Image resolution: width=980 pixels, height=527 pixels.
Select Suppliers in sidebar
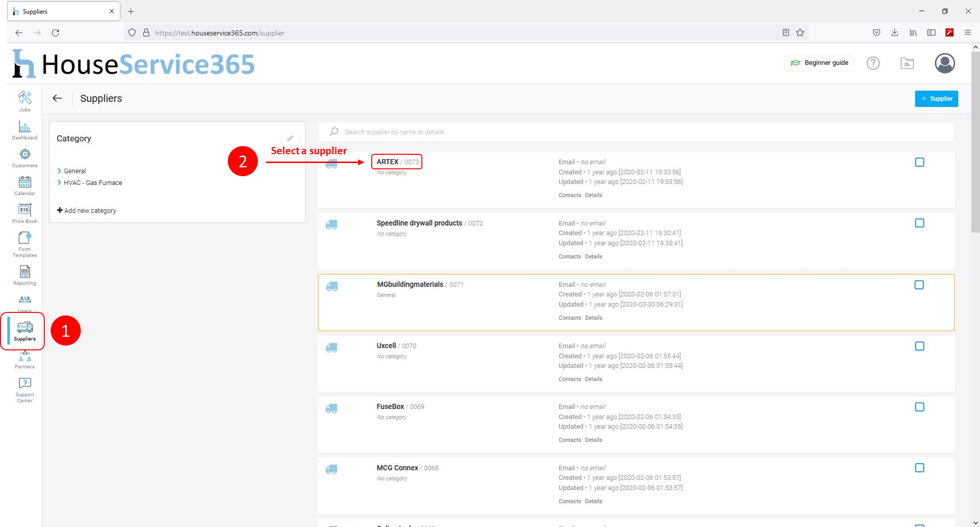[x=24, y=331]
